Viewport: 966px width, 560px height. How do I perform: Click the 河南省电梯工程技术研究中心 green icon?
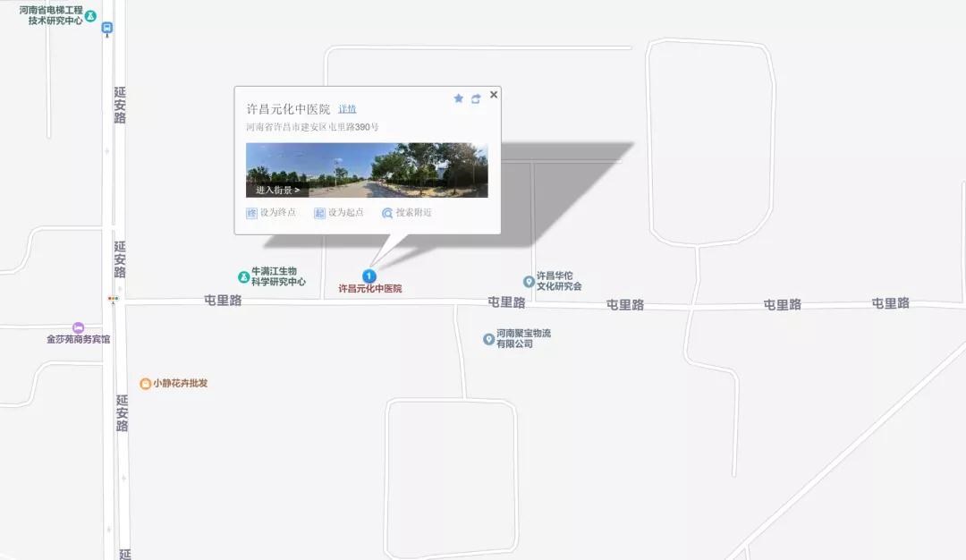coord(90,16)
